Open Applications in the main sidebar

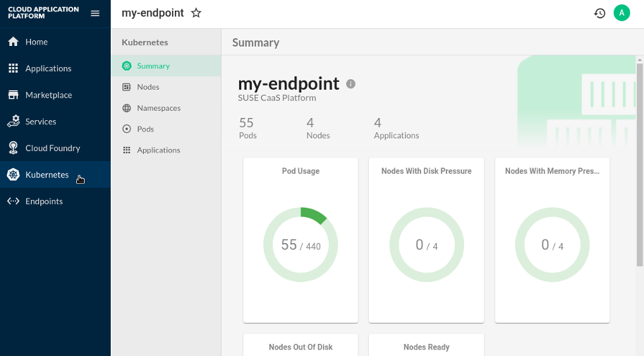tap(48, 69)
